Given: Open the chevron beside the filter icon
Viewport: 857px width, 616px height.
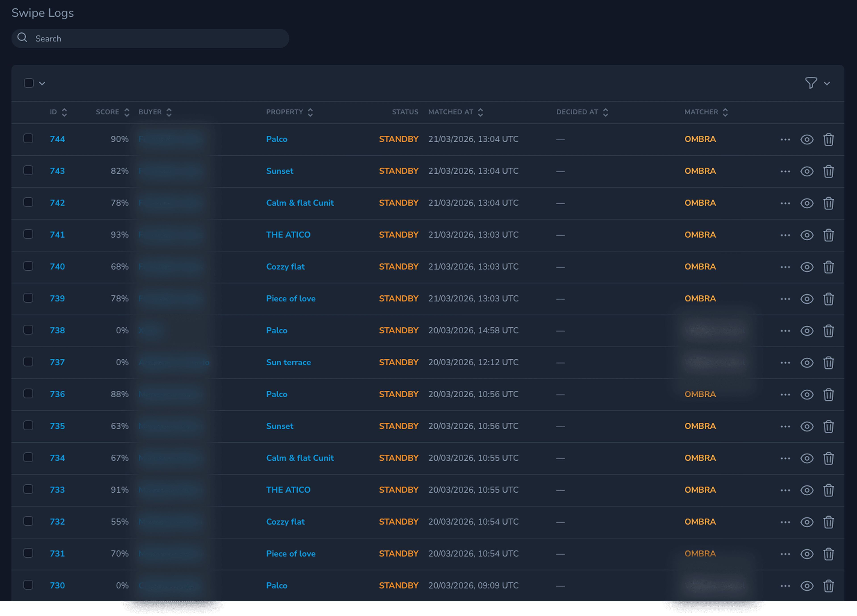Looking at the screenshot, I should pos(827,83).
